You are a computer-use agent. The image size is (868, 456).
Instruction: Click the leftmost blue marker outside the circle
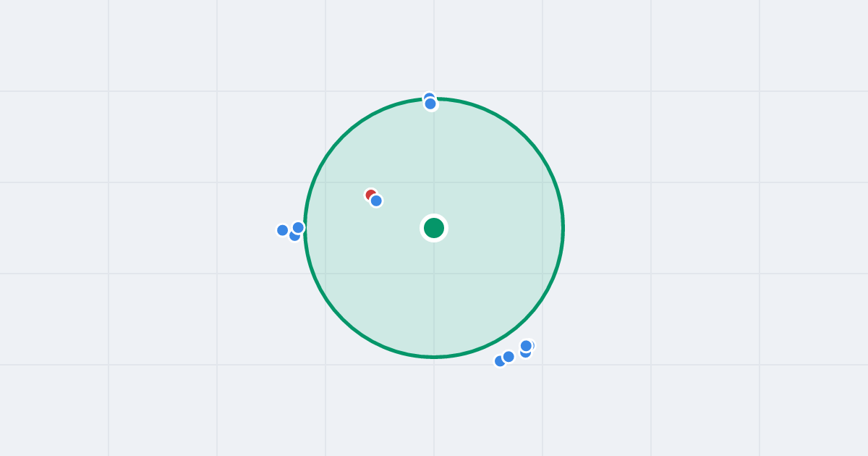[x=283, y=230]
